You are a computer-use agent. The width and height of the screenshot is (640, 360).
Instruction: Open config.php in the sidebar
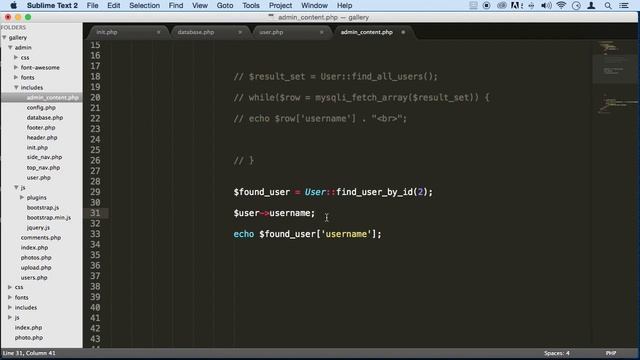[41, 107]
